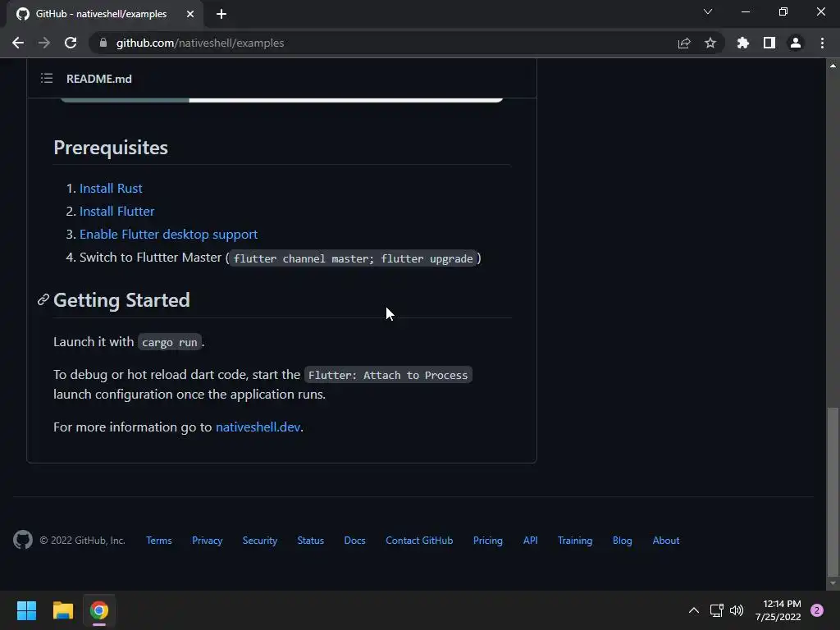Click the Getting Started heading text
The height and width of the screenshot is (630, 840).
pos(121,300)
